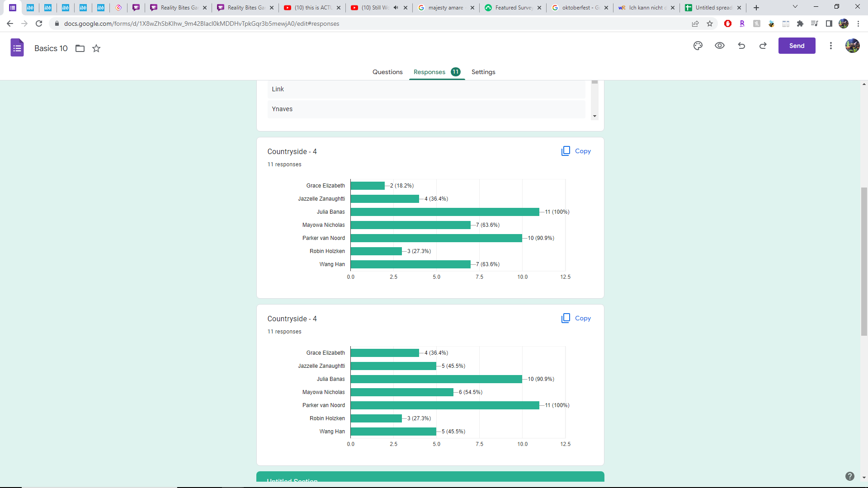Star the Basics 10 form
The width and height of the screenshot is (868, 488).
click(96, 48)
